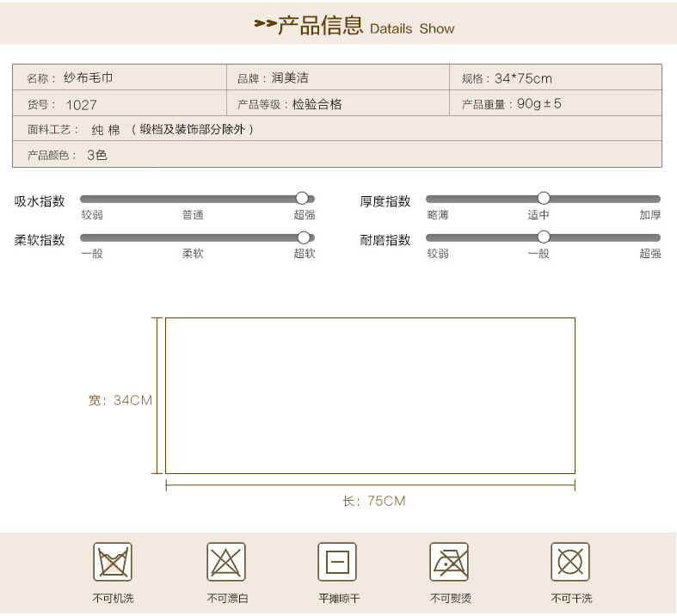
Task: Click the 厚度指数 label
Action: pyautogui.click(x=385, y=201)
